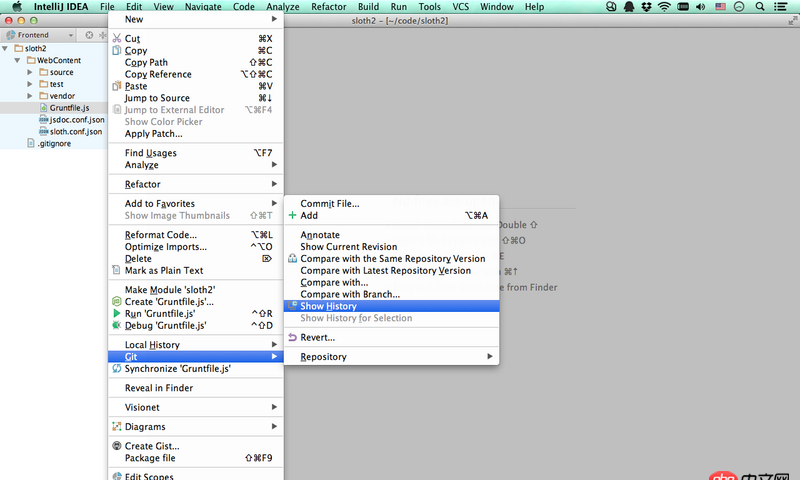Click the Create 'Gruntfile.js' node icon
Screen dimensions: 800x480
click(x=117, y=301)
